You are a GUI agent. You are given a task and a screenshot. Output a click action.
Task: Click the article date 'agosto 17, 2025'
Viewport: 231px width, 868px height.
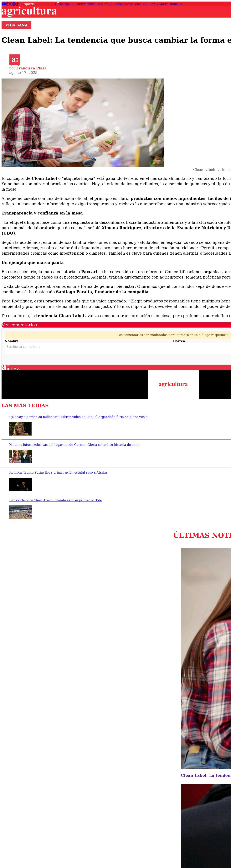23,73
